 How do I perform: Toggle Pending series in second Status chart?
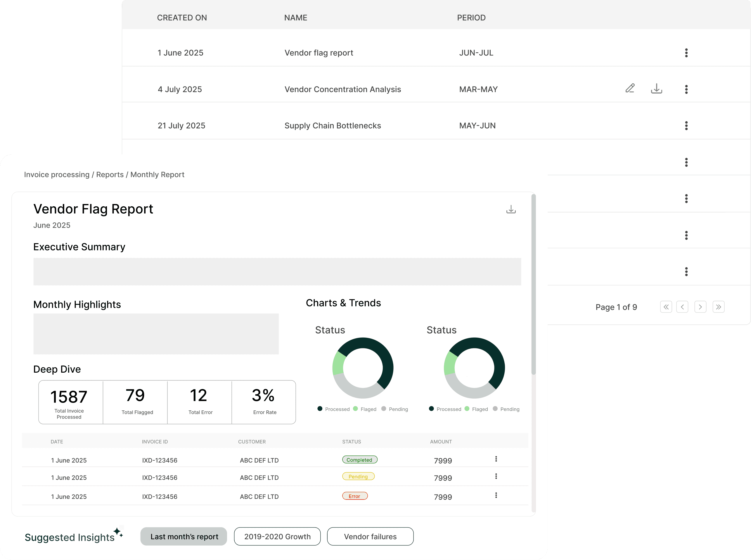[x=506, y=409]
